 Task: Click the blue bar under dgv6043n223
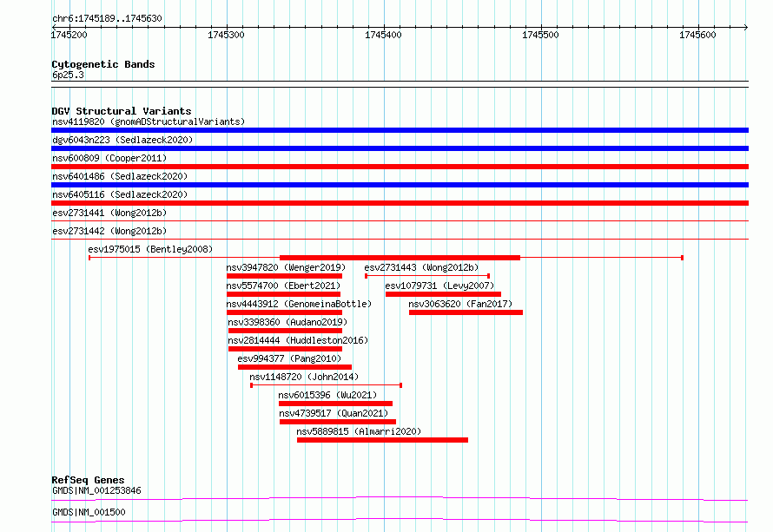400,148
